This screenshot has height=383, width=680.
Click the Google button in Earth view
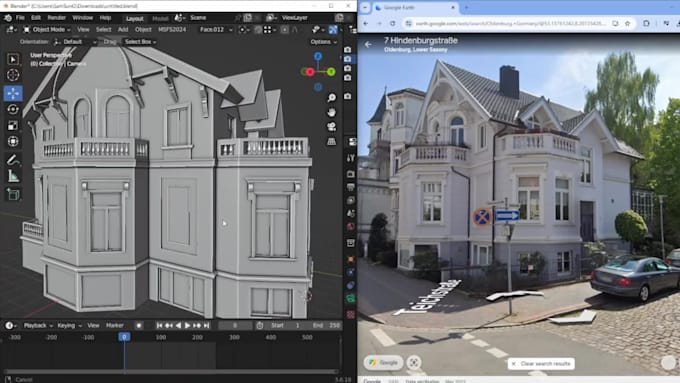[383, 363]
